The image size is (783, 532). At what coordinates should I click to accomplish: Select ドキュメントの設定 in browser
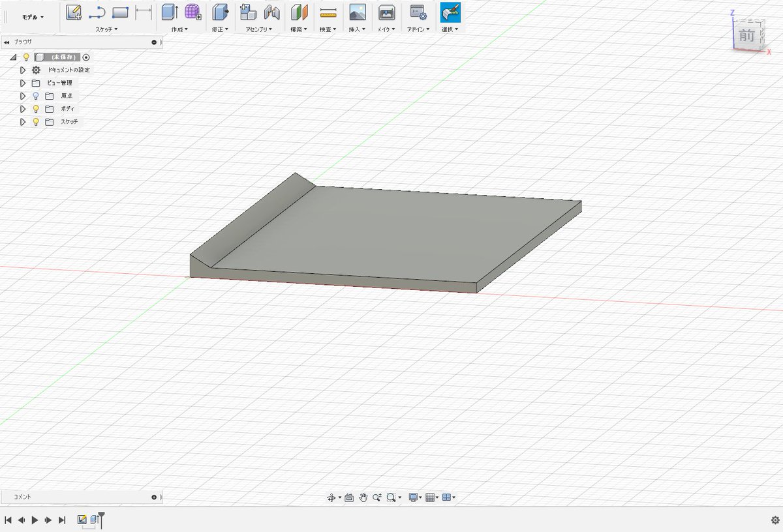[69, 70]
